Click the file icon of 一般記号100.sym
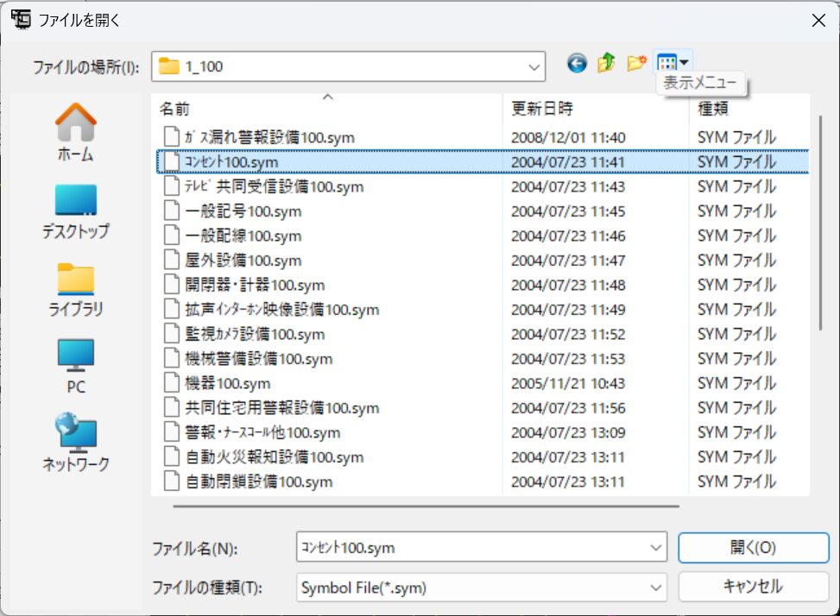The image size is (840, 616). click(x=172, y=211)
